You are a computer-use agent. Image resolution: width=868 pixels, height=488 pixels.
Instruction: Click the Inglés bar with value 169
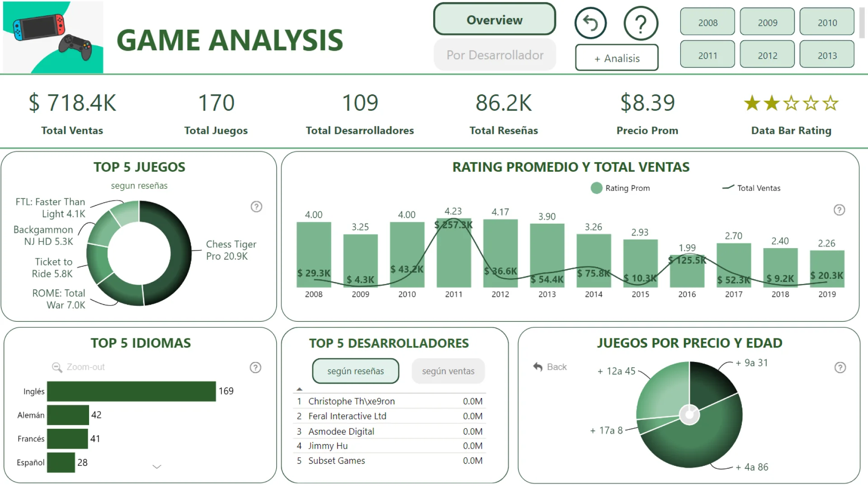pyautogui.click(x=131, y=391)
